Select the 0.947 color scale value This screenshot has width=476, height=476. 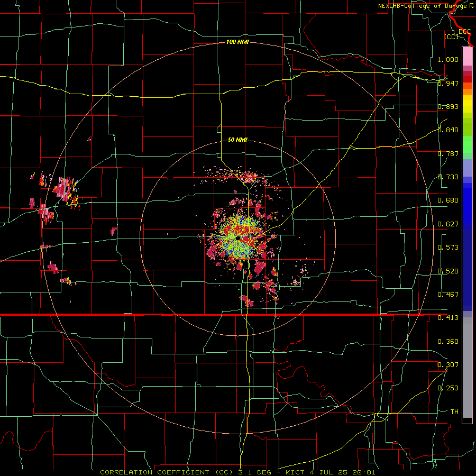448,83
